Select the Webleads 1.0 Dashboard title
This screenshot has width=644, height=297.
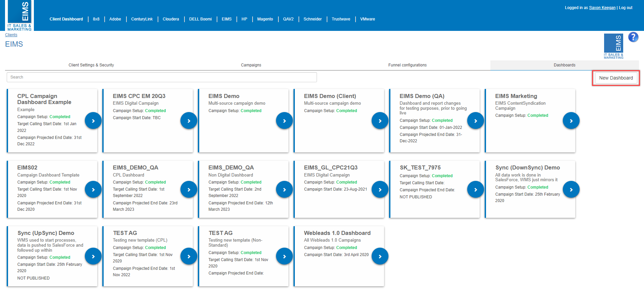click(337, 233)
